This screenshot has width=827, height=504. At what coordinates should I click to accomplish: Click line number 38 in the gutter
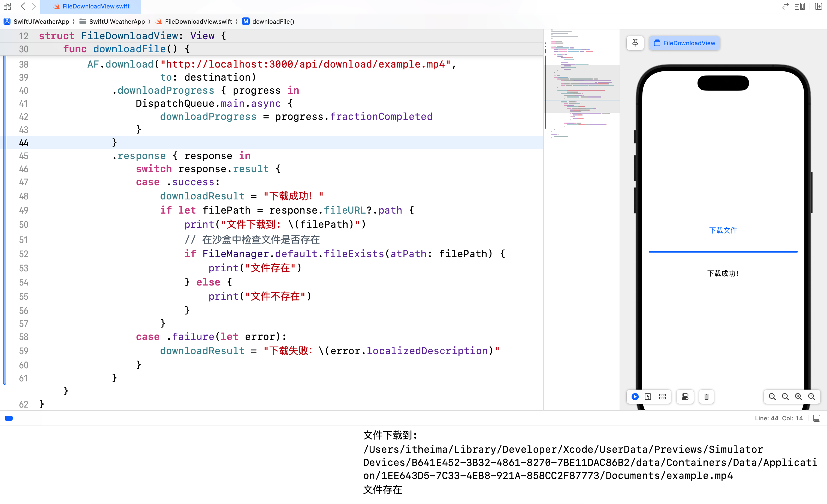coord(23,64)
